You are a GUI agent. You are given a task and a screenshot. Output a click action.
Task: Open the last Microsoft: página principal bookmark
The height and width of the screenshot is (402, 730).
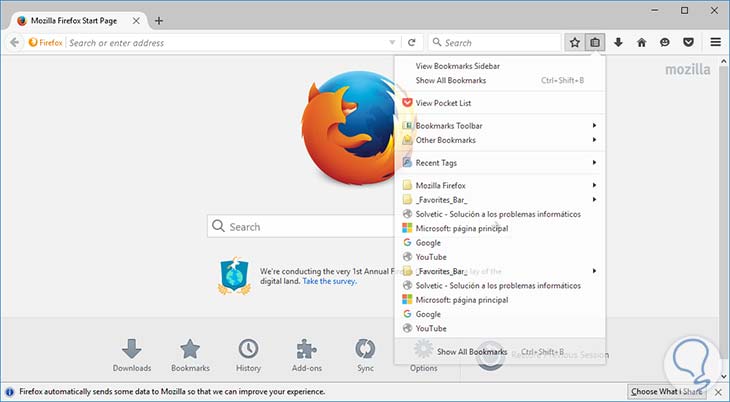(x=500, y=300)
